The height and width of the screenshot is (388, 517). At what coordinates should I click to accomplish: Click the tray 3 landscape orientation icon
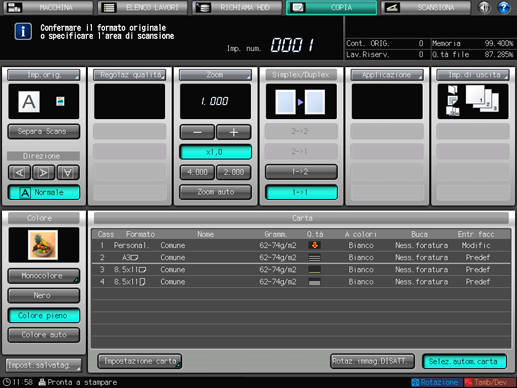142,270
